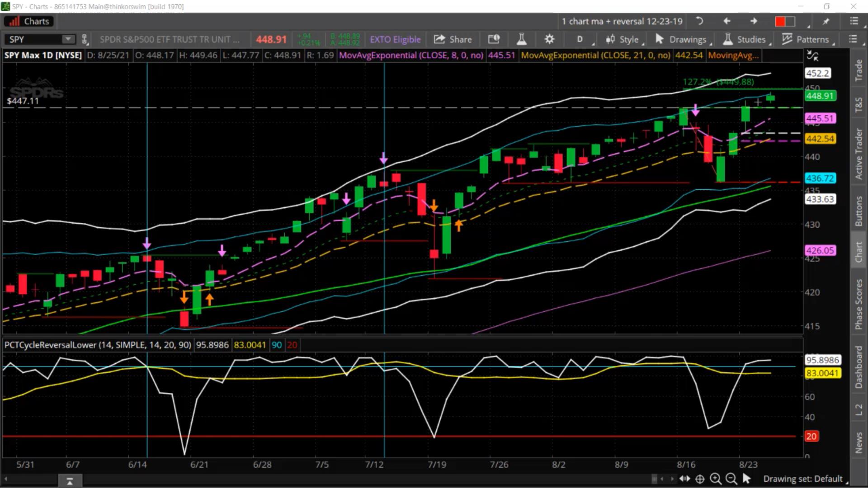868x488 pixels.
Task: Click the last price 448.91 in header
Action: (271, 39)
